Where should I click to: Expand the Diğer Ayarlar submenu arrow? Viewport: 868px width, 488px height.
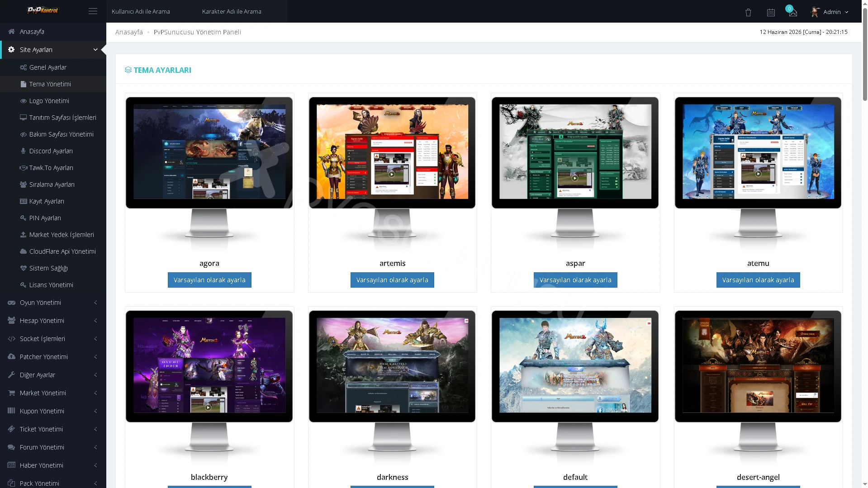[95, 375]
